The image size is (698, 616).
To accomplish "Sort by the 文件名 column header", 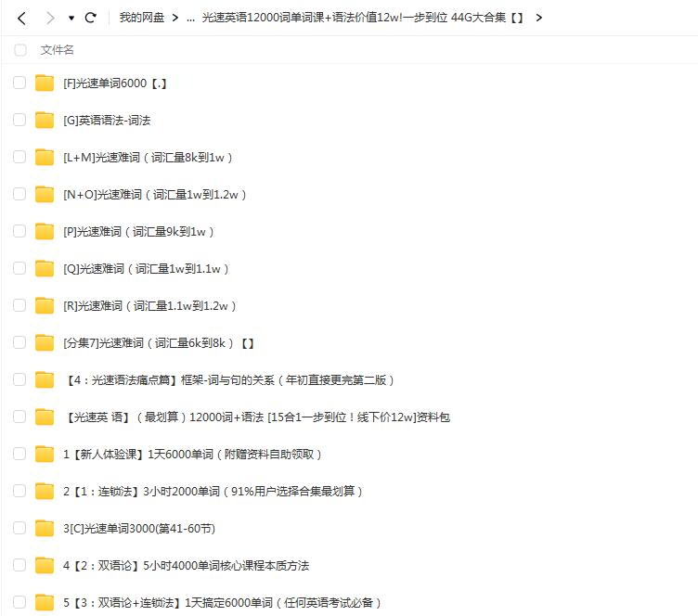I will (x=57, y=50).
